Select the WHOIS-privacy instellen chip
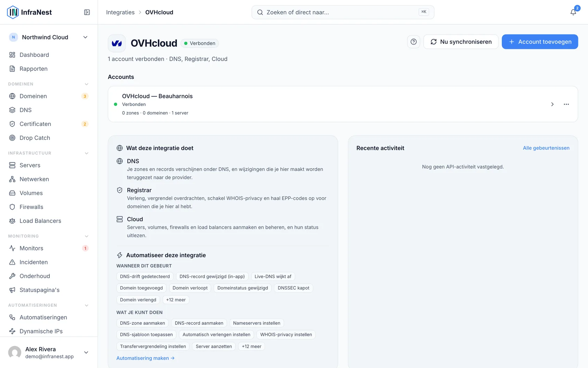The width and height of the screenshot is (588, 368). (286, 335)
